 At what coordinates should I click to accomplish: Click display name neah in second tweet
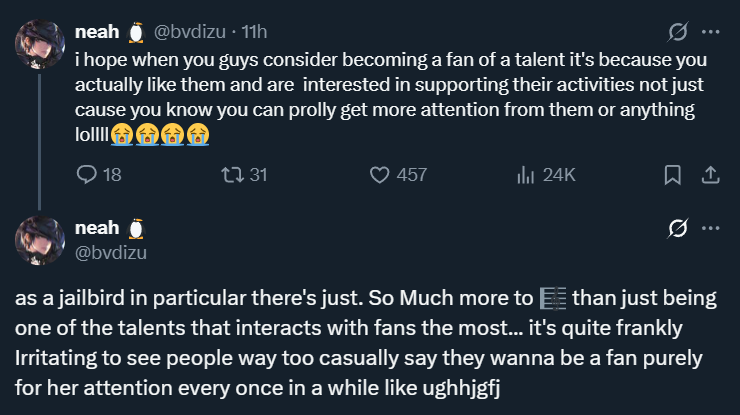coord(97,228)
